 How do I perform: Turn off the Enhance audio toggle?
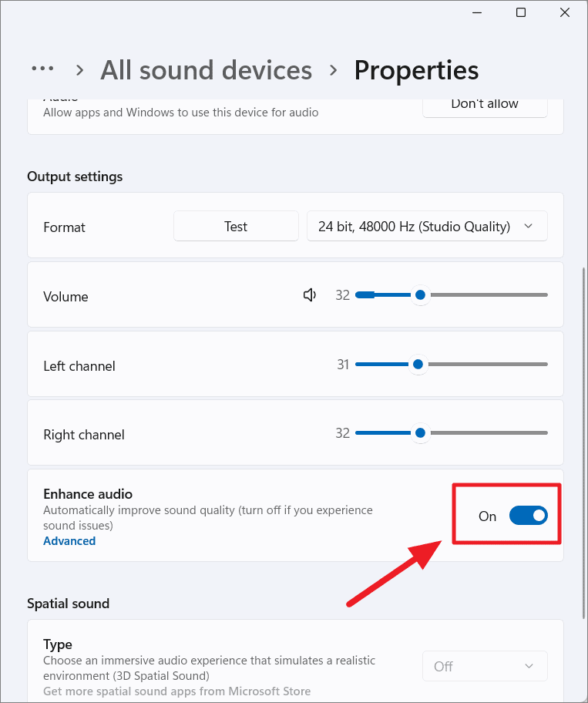529,515
